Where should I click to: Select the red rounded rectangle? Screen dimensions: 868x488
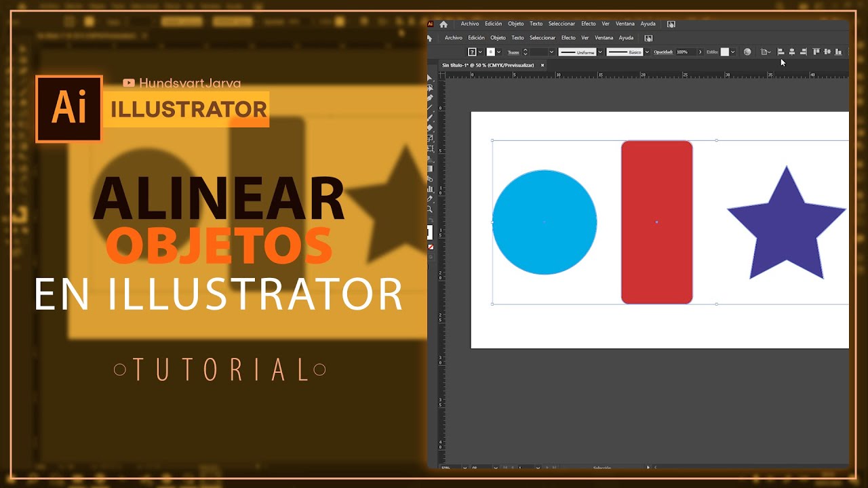point(656,222)
